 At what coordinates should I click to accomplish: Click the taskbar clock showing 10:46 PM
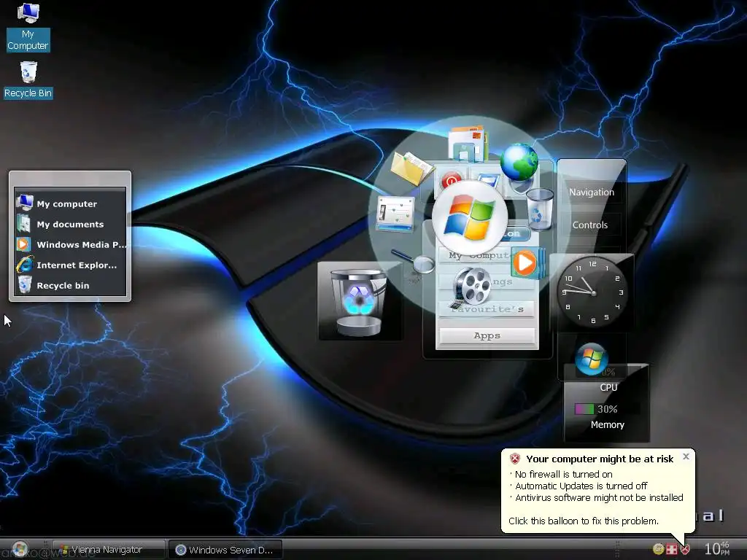pyautogui.click(x=717, y=548)
